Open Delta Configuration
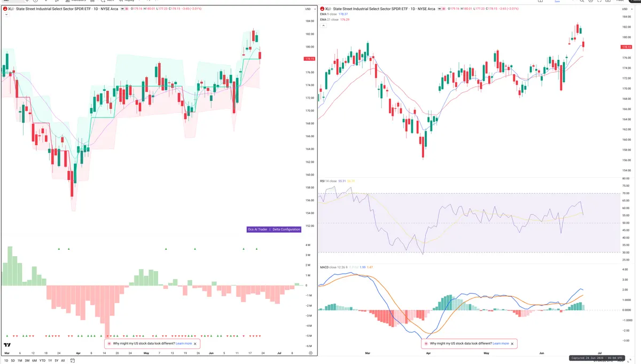The image size is (641, 364). [287, 230]
